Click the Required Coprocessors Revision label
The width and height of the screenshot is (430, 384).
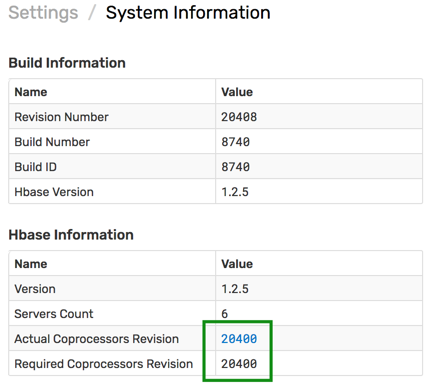pyautogui.click(x=104, y=364)
